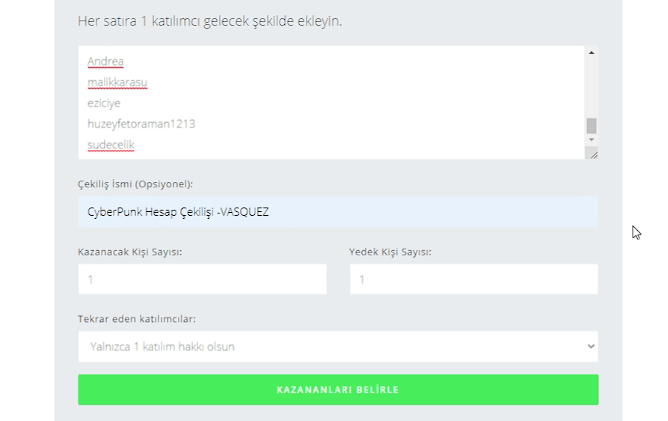The image size is (668, 421).
Task: Click the participant list scroll up arrow
Action: pyautogui.click(x=591, y=53)
